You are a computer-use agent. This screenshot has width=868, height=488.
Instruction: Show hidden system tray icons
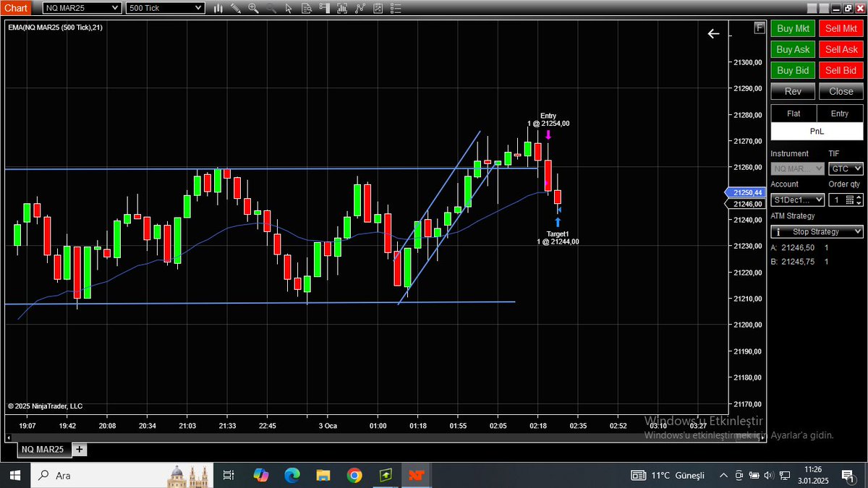723,475
